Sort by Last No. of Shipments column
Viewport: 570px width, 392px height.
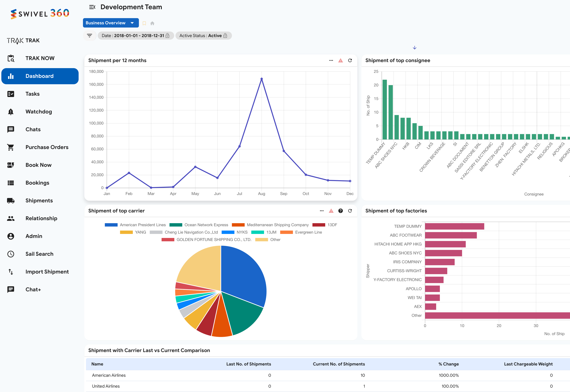pyautogui.click(x=249, y=364)
